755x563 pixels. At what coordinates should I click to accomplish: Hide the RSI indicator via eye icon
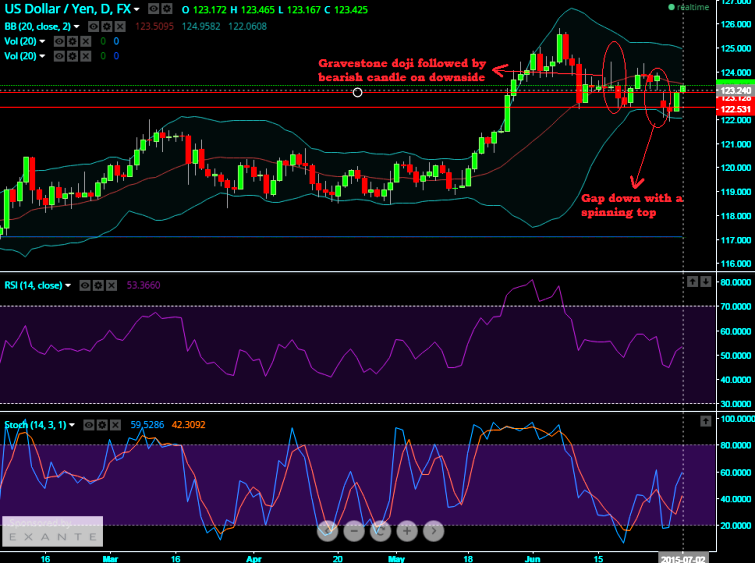(85, 286)
